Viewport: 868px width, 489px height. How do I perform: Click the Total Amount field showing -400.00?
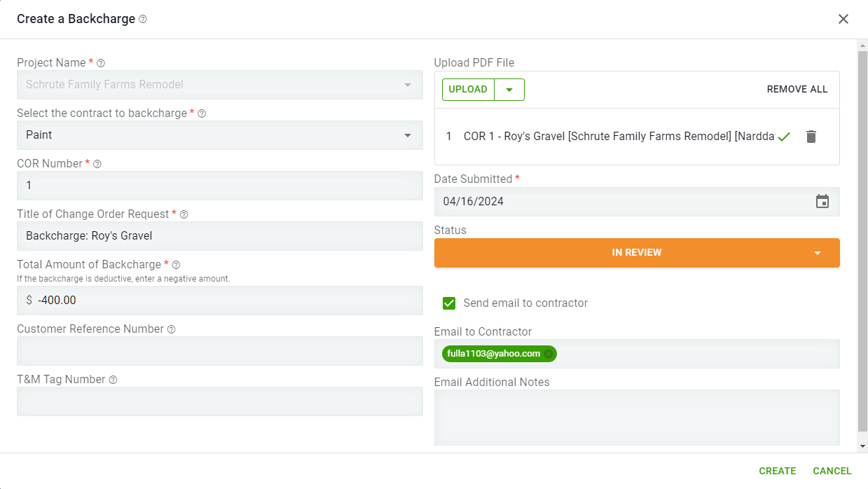click(220, 301)
